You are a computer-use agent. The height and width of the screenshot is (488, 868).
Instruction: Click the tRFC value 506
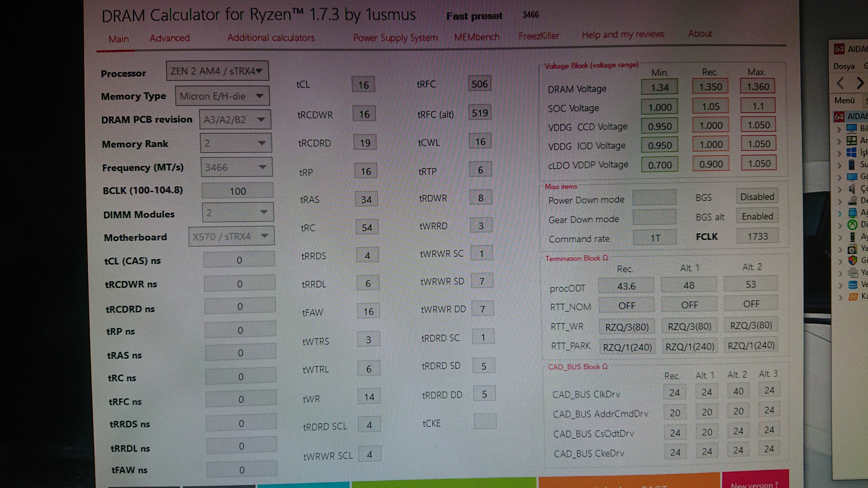(480, 84)
